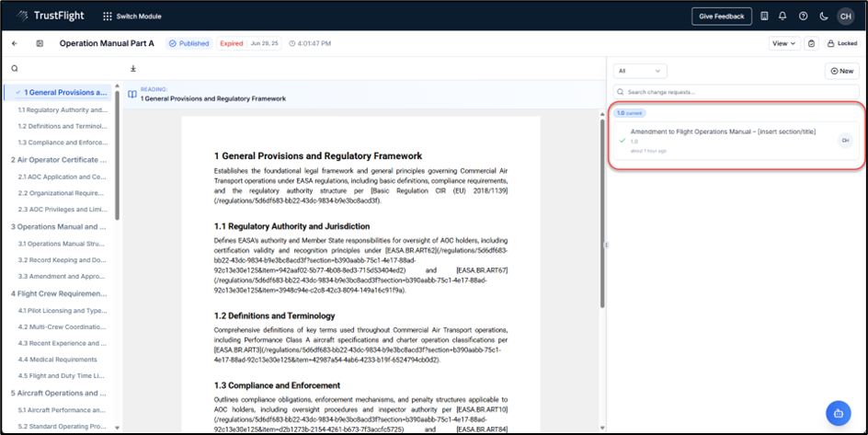Viewport: 868px width, 435px height.
Task: Toggle dark mode with the moon icon
Action: (x=824, y=16)
